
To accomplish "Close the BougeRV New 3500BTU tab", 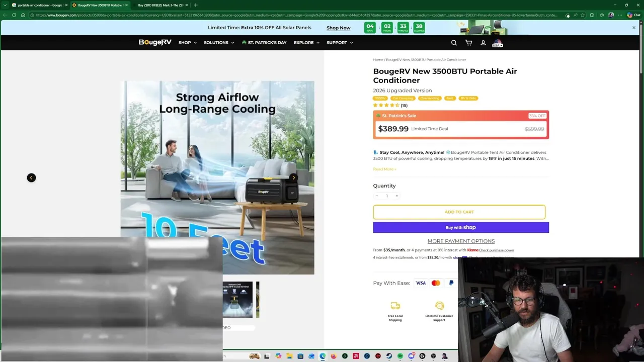I will [x=126, y=5].
